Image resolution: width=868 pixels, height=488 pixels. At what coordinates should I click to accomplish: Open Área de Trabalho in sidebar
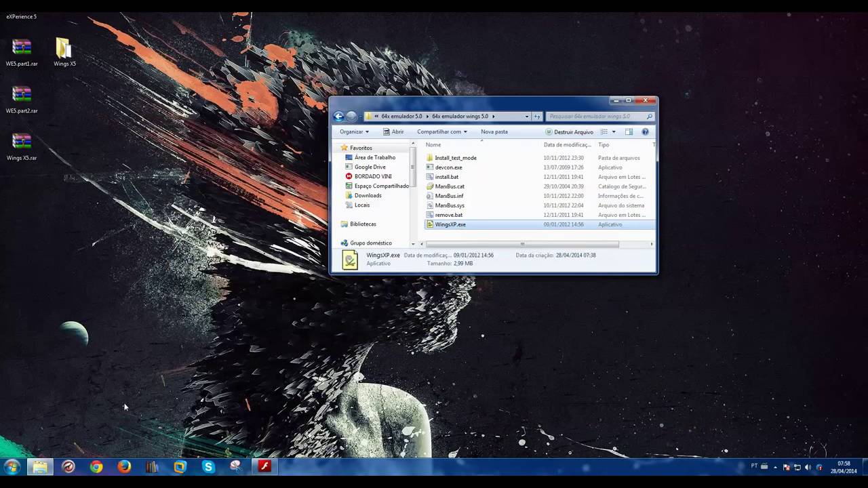point(371,157)
